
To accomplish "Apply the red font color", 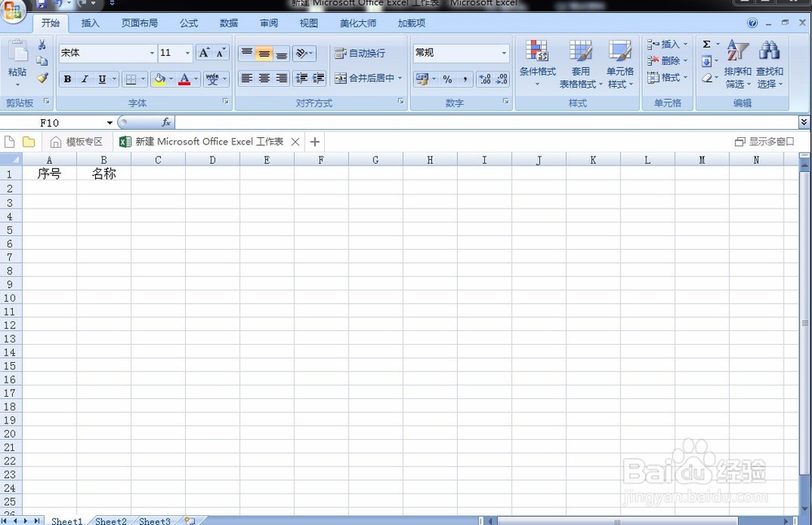I will [184, 80].
